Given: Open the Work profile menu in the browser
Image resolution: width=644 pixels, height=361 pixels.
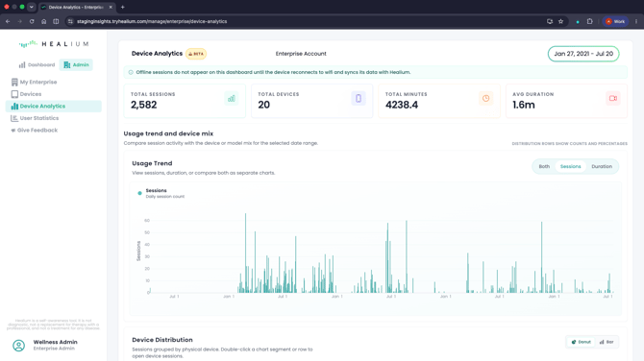Looking at the screenshot, I should pos(615,21).
